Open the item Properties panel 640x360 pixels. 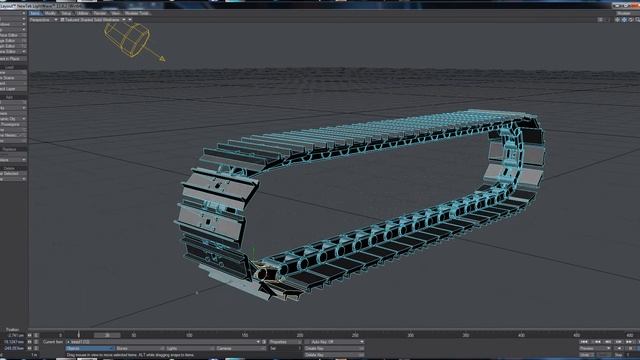[285, 342]
